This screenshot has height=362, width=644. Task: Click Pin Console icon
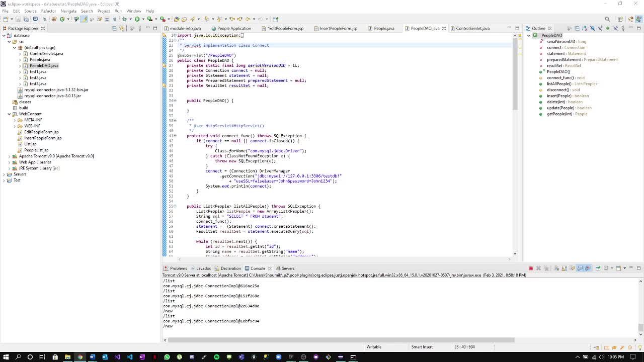click(x=598, y=268)
